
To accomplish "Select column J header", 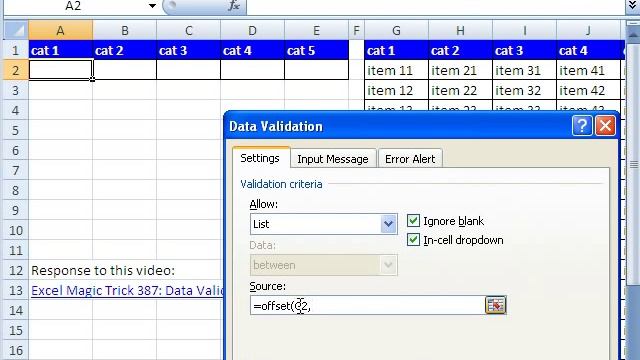I will point(588,31).
